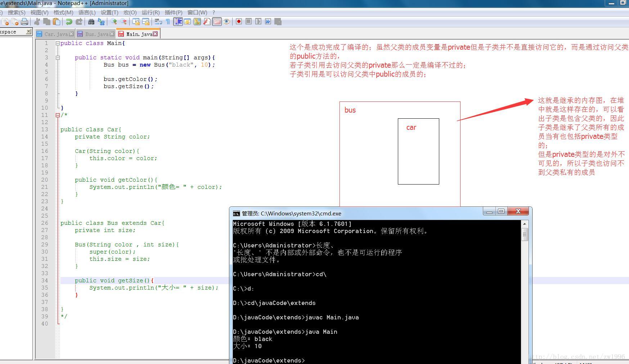Open the 运行(R) menu
Image resolution: width=629 pixels, height=364 pixels.
point(150,12)
